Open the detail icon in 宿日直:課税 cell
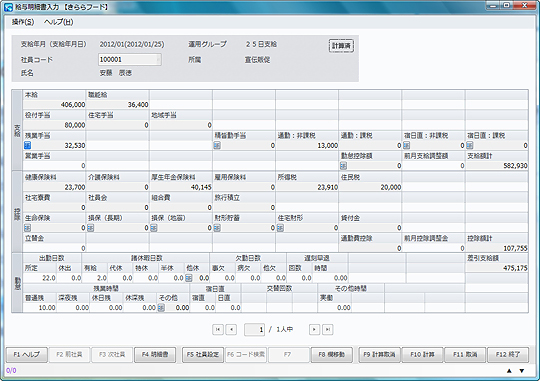Viewport: 540px width, 381px height. pyautogui.click(x=470, y=146)
